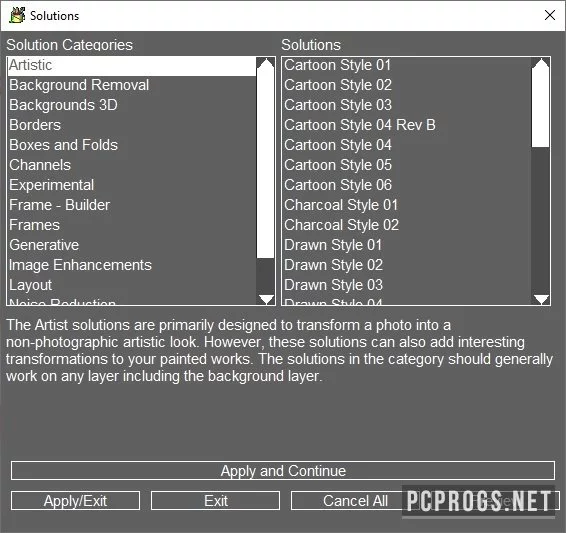Choose Cartoon Style 03 solution
Viewport: 566px width, 533px height.
[406, 105]
